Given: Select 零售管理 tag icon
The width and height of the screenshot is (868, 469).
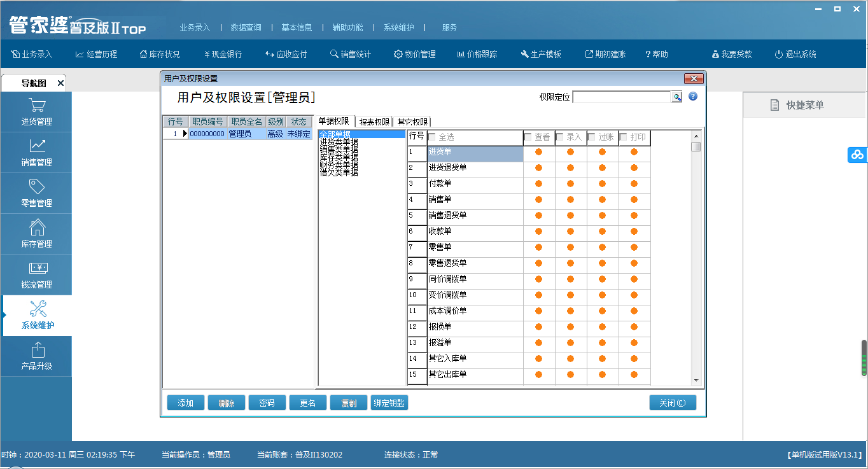Looking at the screenshot, I should pyautogui.click(x=37, y=186).
